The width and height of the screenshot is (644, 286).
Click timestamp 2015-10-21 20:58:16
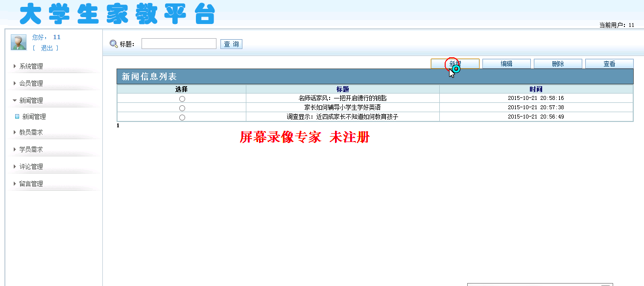pos(536,98)
